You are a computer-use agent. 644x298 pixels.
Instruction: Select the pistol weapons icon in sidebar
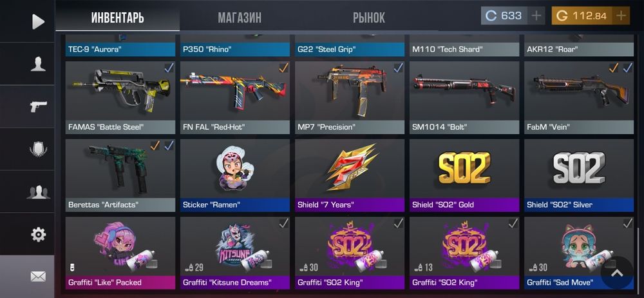[x=38, y=106]
